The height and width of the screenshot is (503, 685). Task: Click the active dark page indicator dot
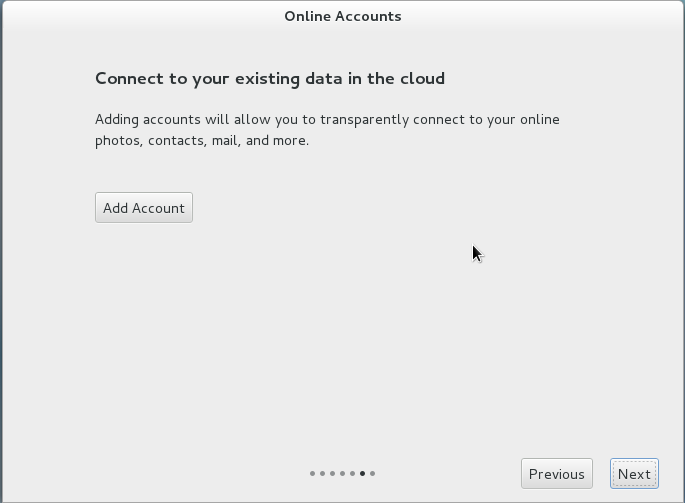(x=362, y=473)
